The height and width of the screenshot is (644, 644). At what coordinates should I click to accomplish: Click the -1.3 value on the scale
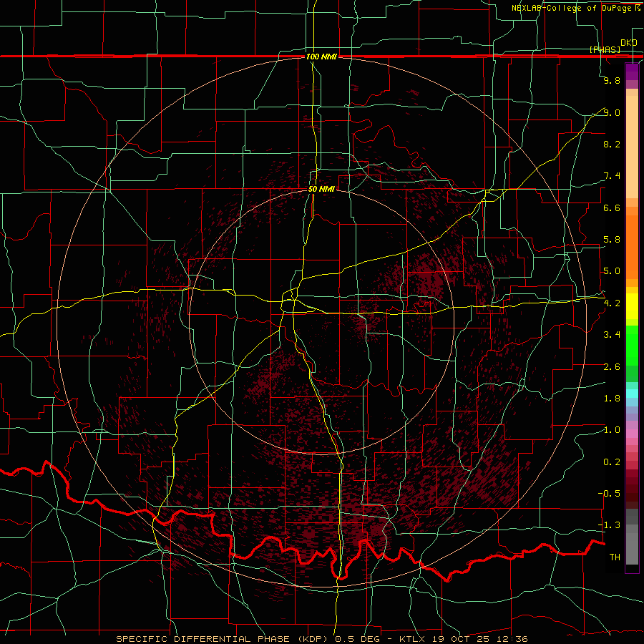tap(609, 525)
